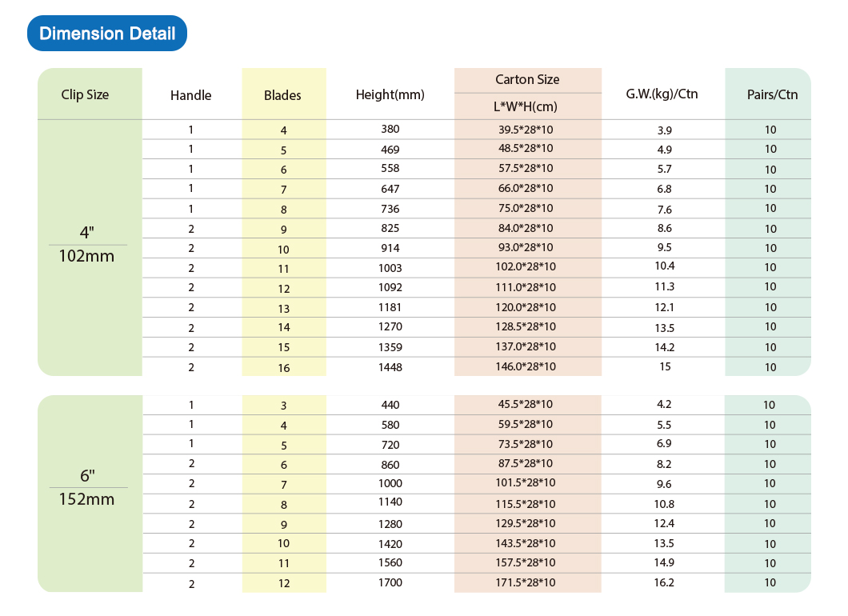
Task: Click carton size 84.0*28*10
Action: 526,228
